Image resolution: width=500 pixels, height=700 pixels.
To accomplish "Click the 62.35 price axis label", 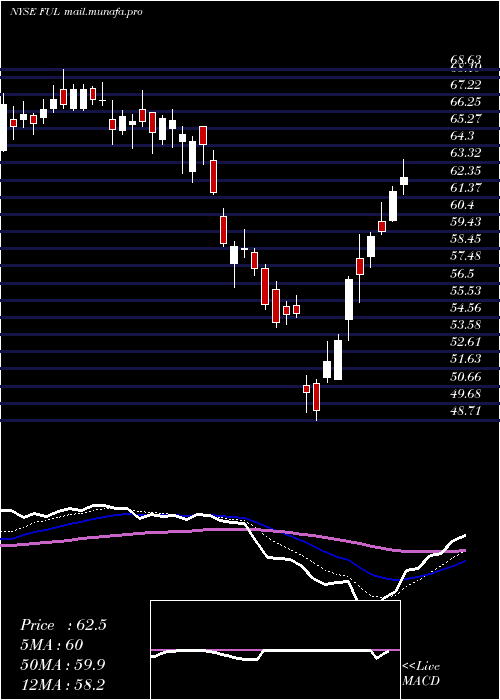I will tap(466, 171).
